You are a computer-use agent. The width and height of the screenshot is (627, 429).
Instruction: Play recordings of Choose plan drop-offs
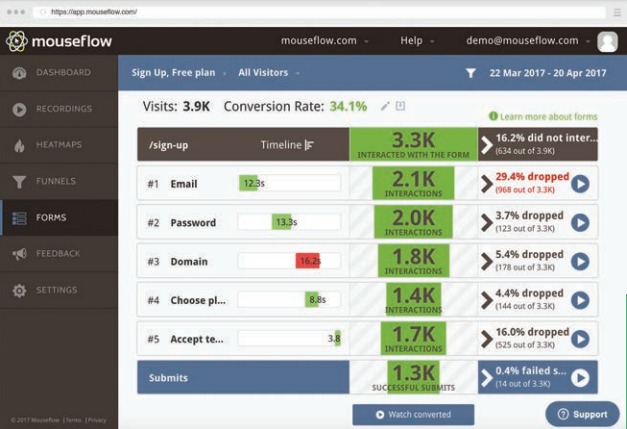click(x=580, y=300)
